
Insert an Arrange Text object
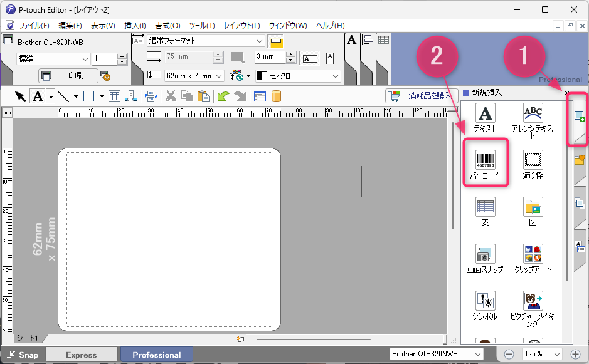coord(533,121)
